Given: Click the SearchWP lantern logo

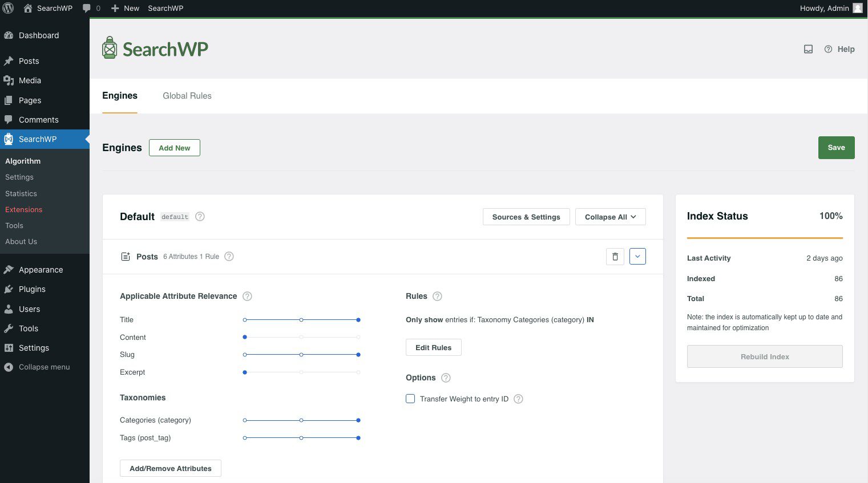Looking at the screenshot, I should [x=110, y=48].
